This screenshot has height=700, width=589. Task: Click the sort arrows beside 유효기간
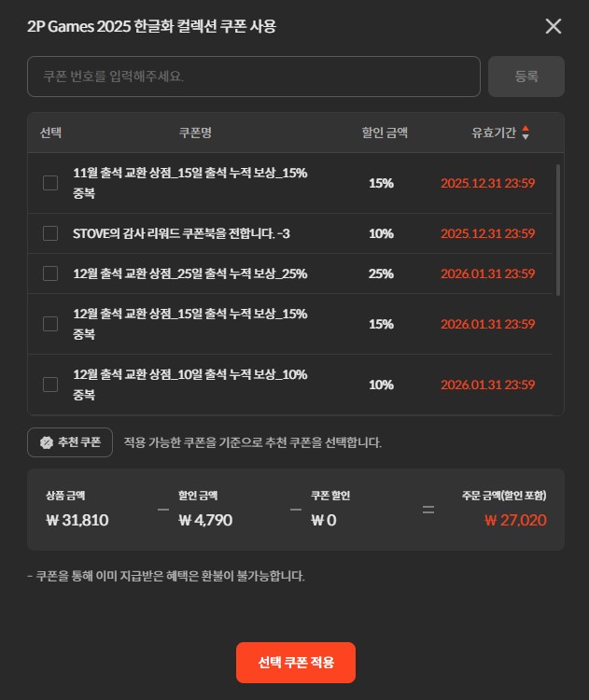point(526,133)
